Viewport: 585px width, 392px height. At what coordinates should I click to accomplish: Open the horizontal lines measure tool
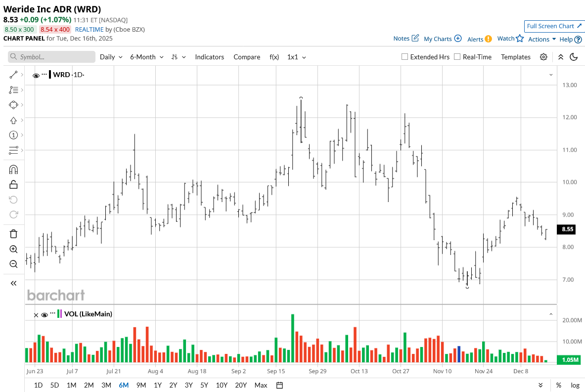click(x=13, y=150)
